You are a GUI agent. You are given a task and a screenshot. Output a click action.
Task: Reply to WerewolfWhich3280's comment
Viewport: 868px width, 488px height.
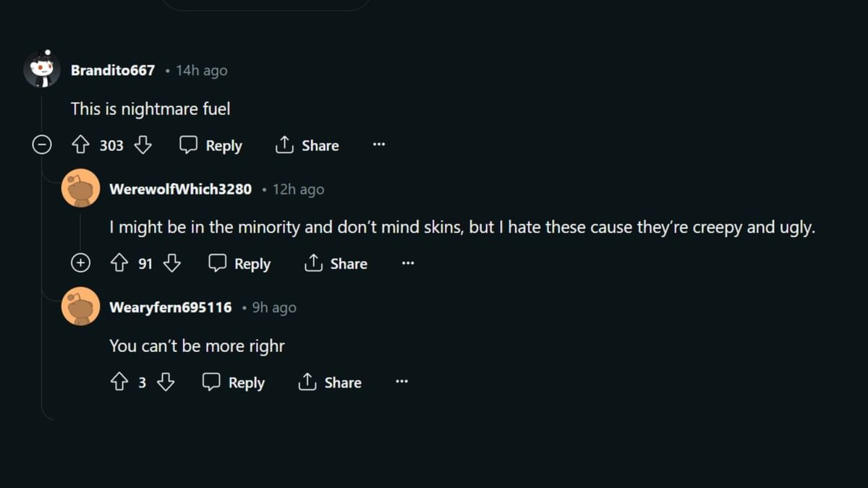click(239, 264)
